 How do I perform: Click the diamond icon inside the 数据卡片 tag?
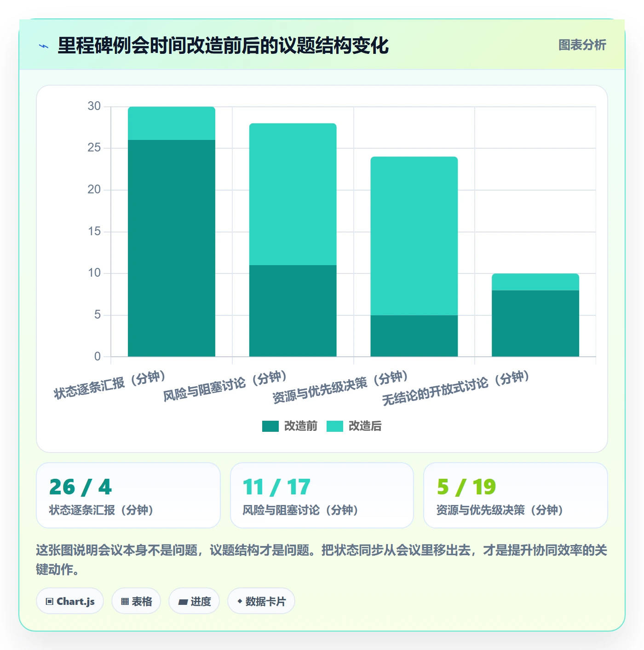tap(240, 601)
